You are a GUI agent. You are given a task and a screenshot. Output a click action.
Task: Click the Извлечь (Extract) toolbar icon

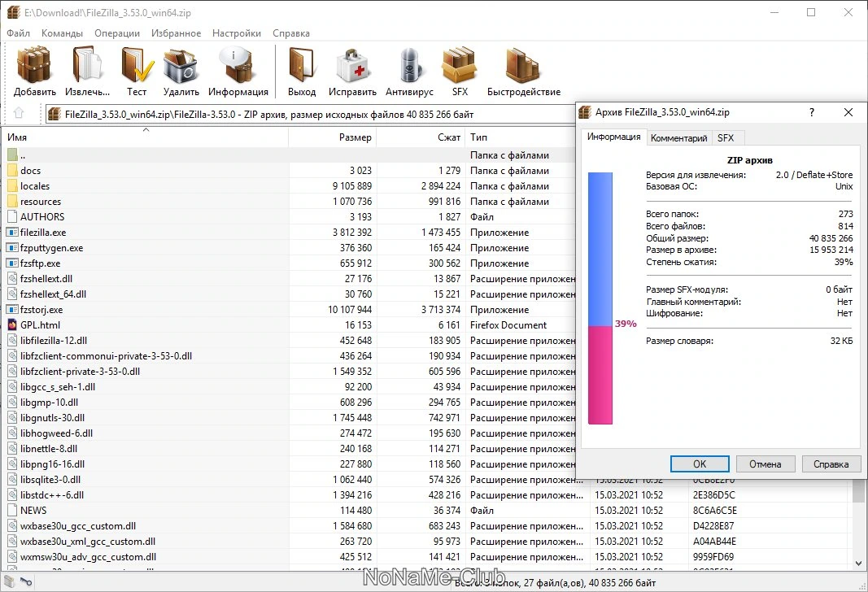pyautogui.click(x=87, y=65)
